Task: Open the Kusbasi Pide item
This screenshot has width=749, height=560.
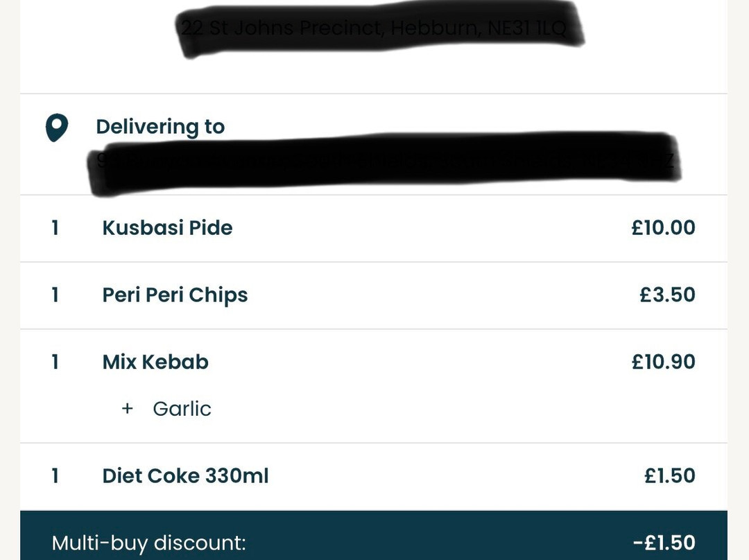Action: 167,228
